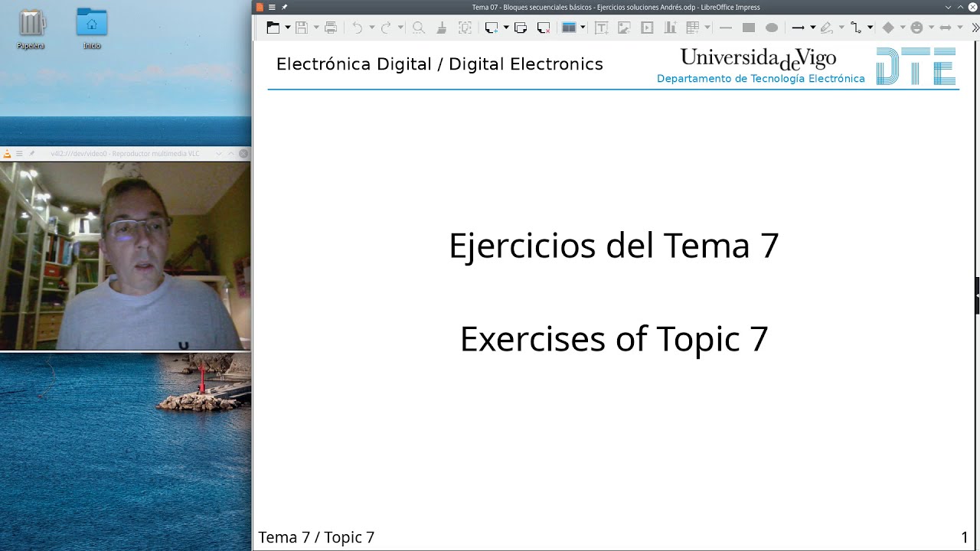
Task: Click the Duplicate Slide icon
Action: point(521,28)
